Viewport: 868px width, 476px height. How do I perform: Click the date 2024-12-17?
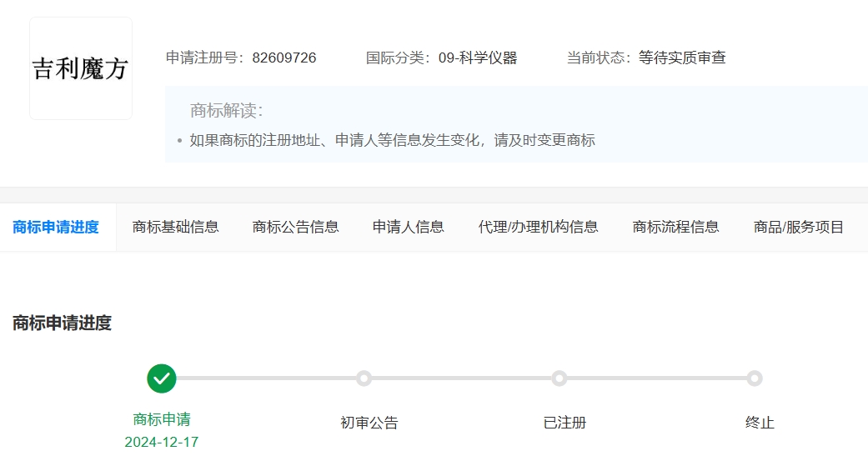162,442
